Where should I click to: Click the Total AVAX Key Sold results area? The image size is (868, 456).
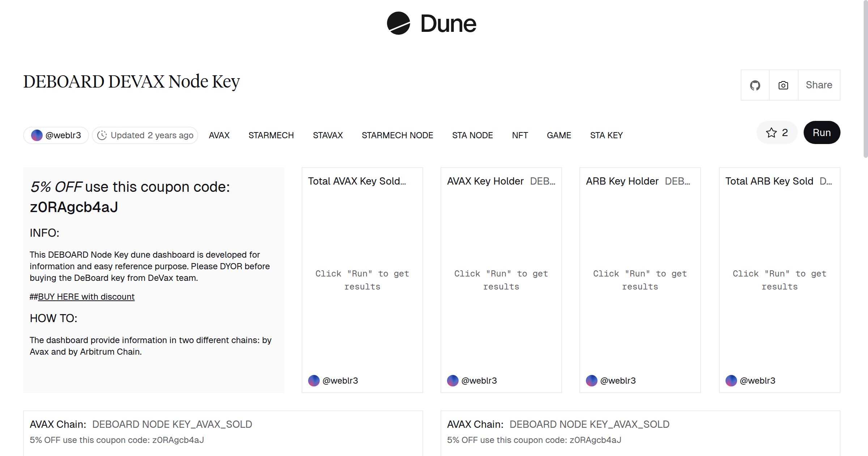click(362, 280)
